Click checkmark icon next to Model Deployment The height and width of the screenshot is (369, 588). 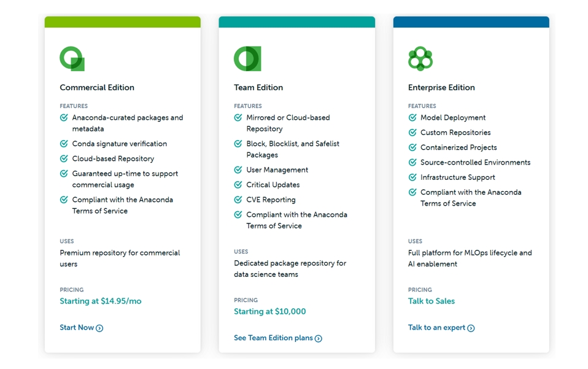pyautogui.click(x=412, y=118)
